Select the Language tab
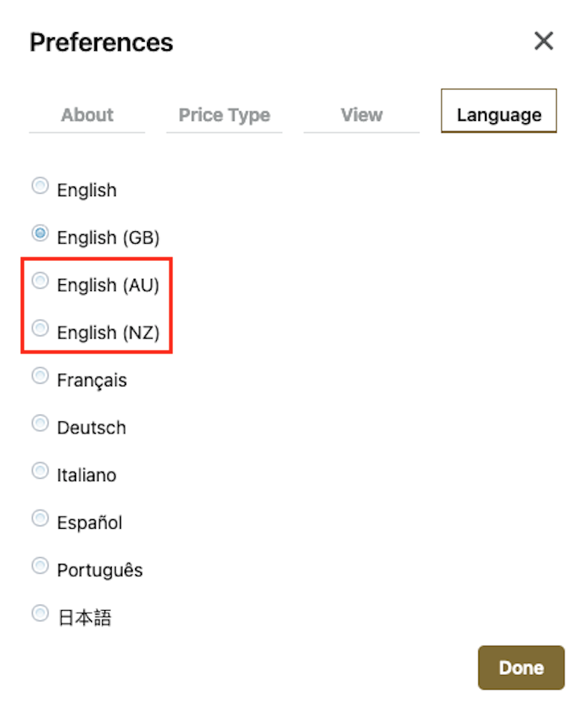Screen dimensions: 588x713 pyautogui.click(x=498, y=115)
